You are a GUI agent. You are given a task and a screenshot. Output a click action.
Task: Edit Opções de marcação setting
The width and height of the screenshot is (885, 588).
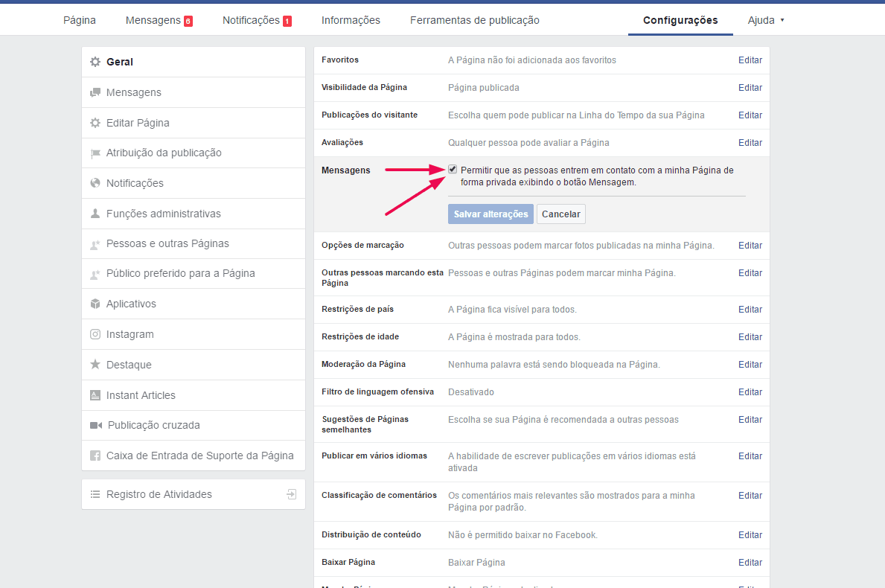(x=750, y=246)
